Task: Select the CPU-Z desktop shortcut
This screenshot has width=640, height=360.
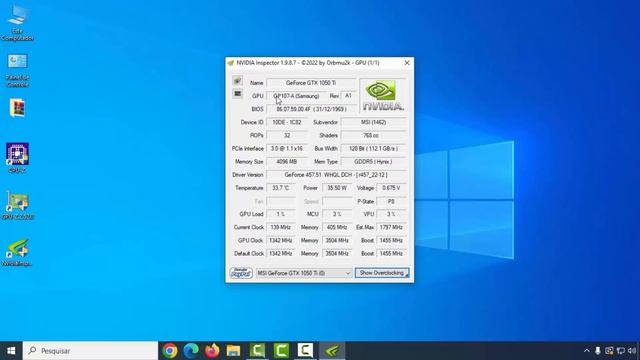Action: (17, 158)
